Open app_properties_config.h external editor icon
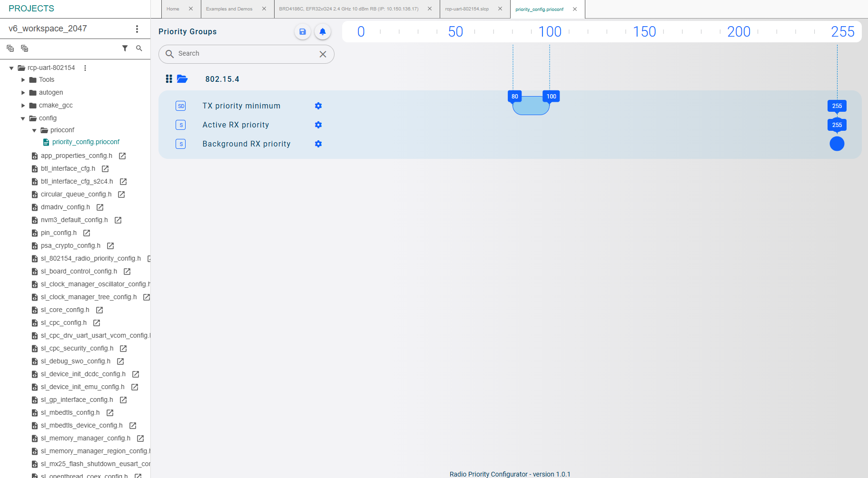868x478 pixels. (x=122, y=156)
